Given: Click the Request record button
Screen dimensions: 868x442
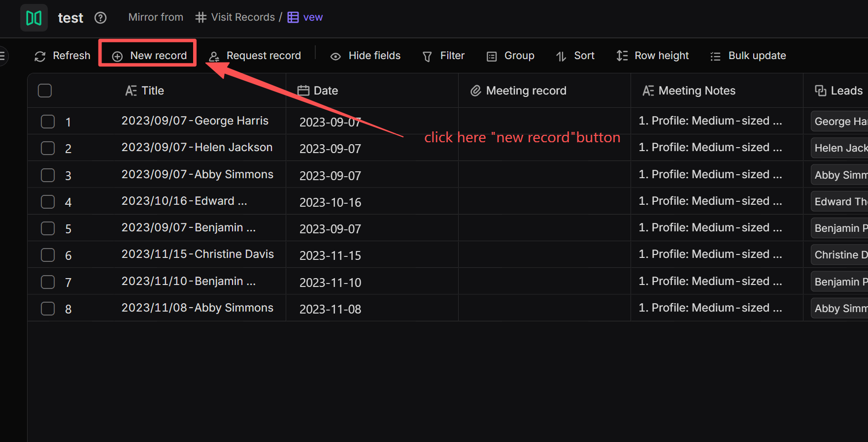Looking at the screenshot, I should pyautogui.click(x=255, y=56).
